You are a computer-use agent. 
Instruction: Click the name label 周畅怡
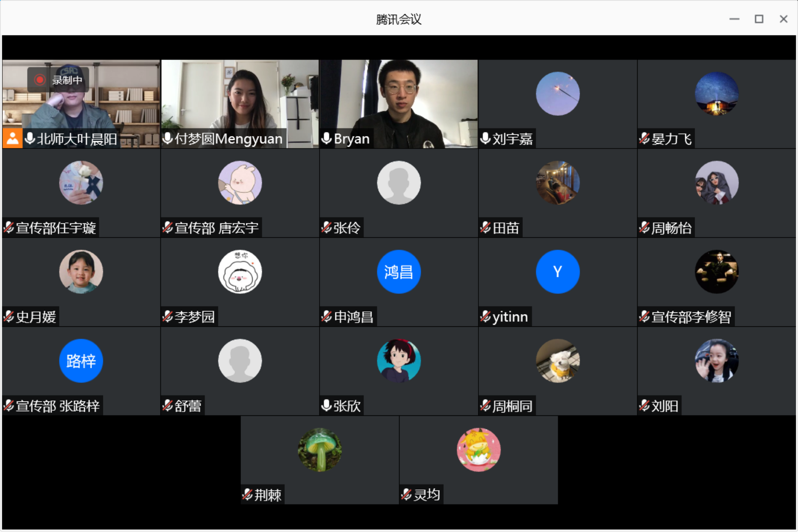(671, 228)
